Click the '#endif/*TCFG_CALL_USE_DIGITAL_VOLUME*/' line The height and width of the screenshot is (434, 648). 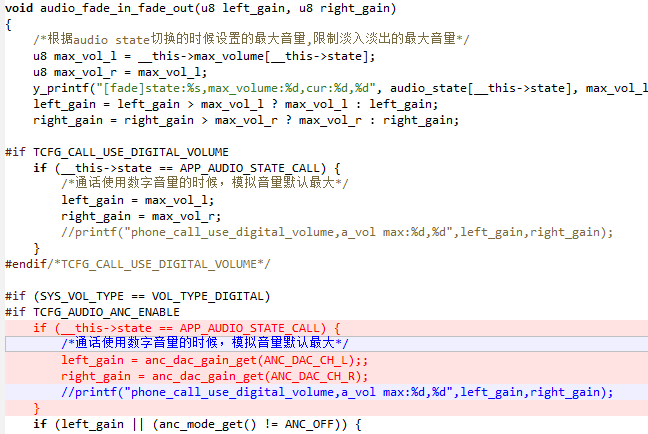coord(138,264)
